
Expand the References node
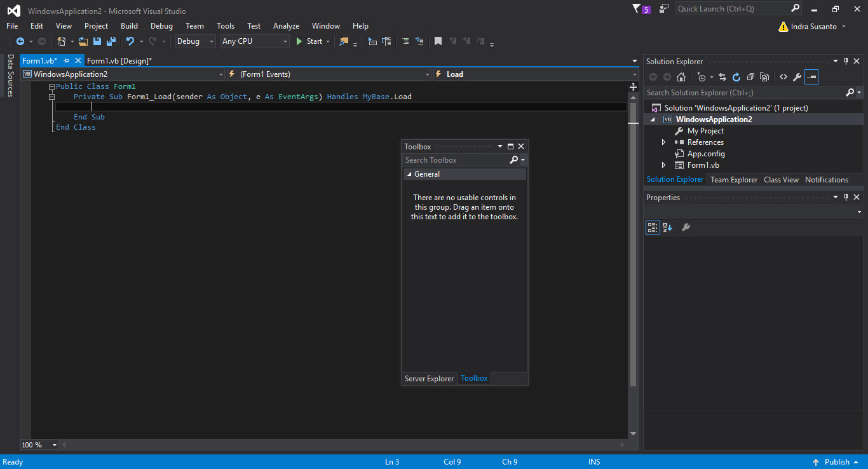pyautogui.click(x=663, y=142)
